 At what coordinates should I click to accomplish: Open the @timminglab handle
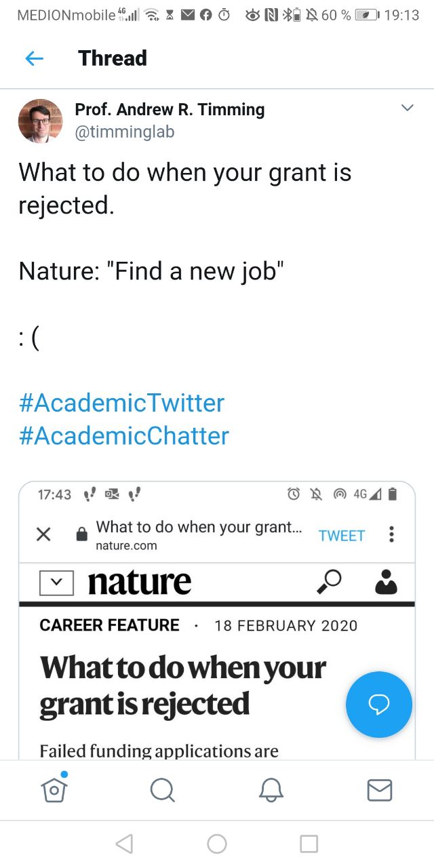point(124,132)
